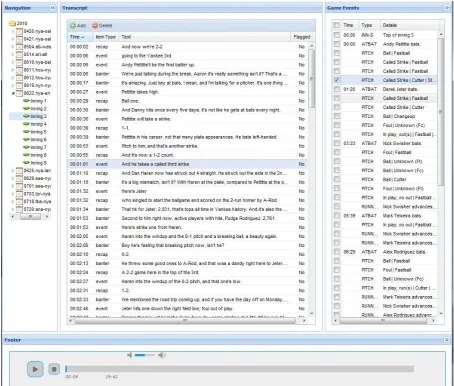454x386 pixels.
Task: Adjust the volume slider in the Footer player
Action: pos(144,355)
